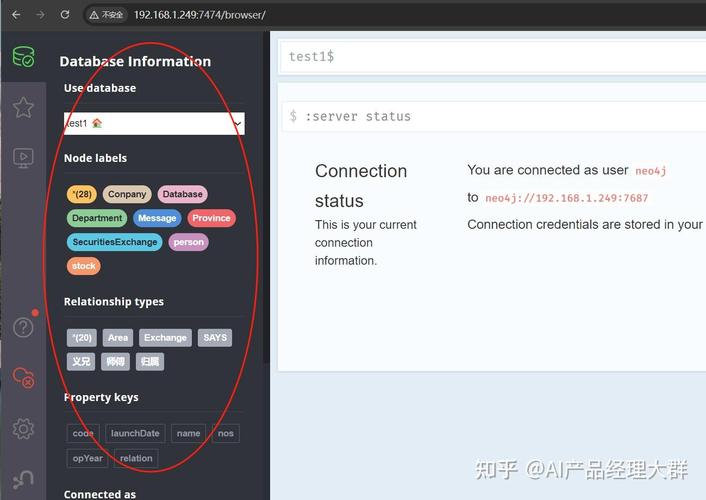Click the opYear property key

(88, 458)
